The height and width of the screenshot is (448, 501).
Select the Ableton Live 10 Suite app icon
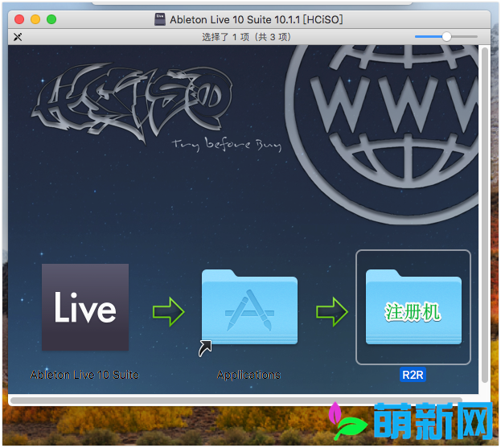pyautogui.click(x=85, y=307)
